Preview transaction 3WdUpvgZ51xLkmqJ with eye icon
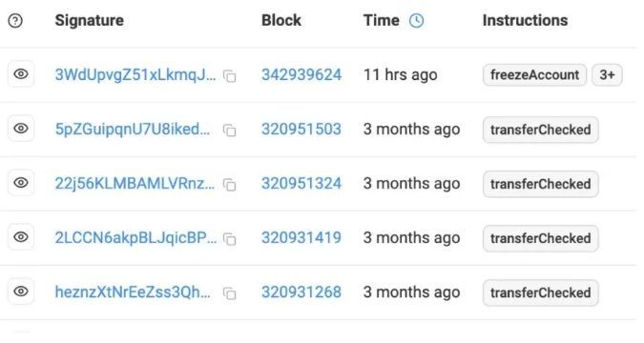This screenshot has height=343, width=644. point(21,74)
